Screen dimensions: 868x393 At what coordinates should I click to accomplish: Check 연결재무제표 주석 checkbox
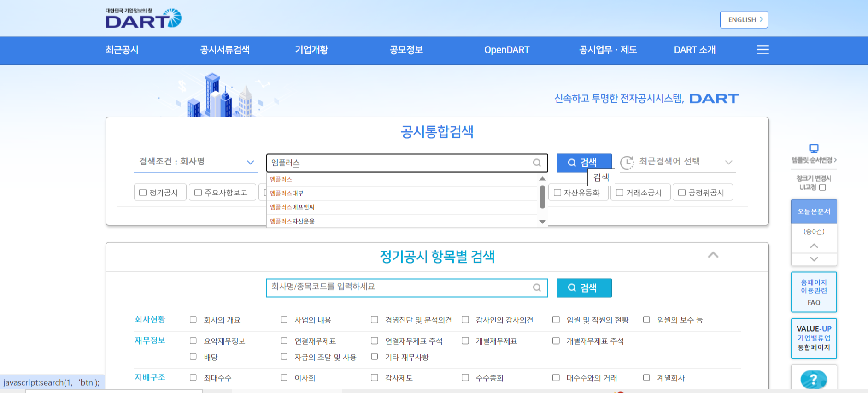[375, 340]
